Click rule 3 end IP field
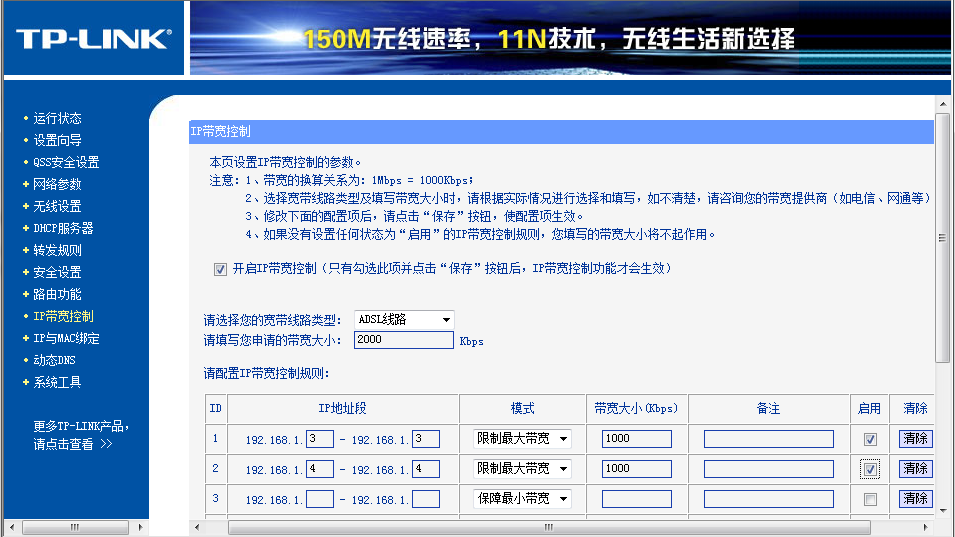Viewport: 955px width, 537px height. tap(426, 499)
